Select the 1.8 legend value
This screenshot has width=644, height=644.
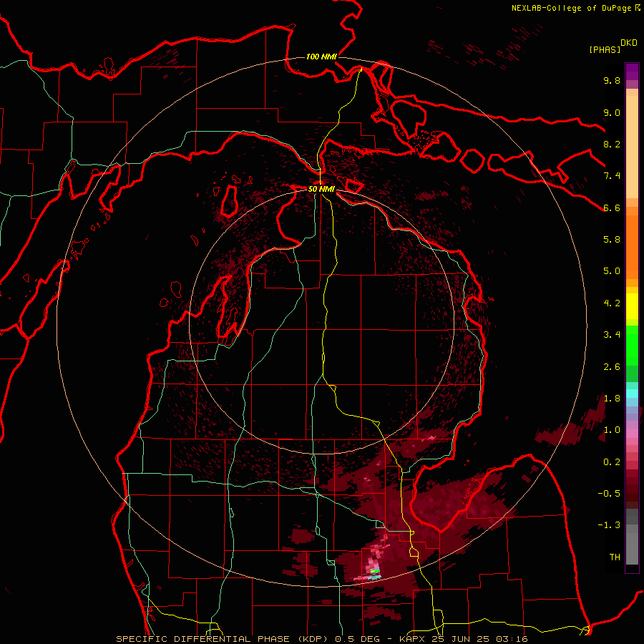pos(612,399)
